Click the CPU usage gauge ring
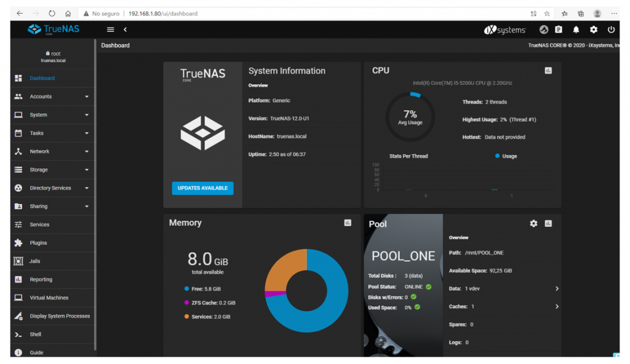This screenshot has width=630, height=364. [x=410, y=117]
